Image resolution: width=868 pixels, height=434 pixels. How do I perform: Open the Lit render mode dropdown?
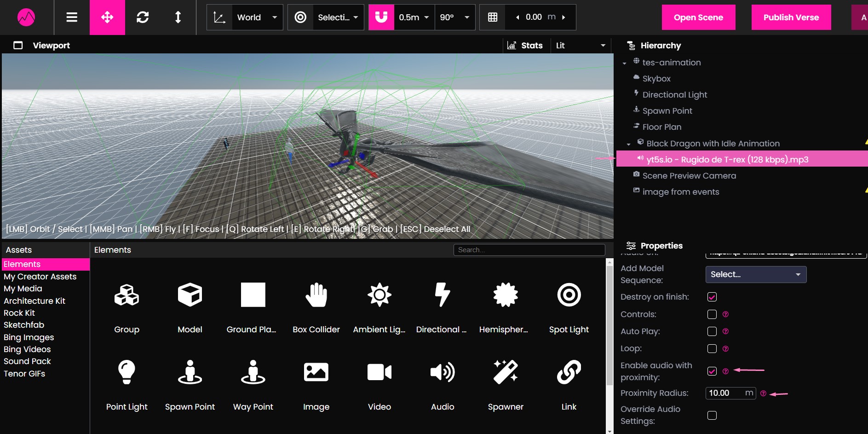point(581,46)
